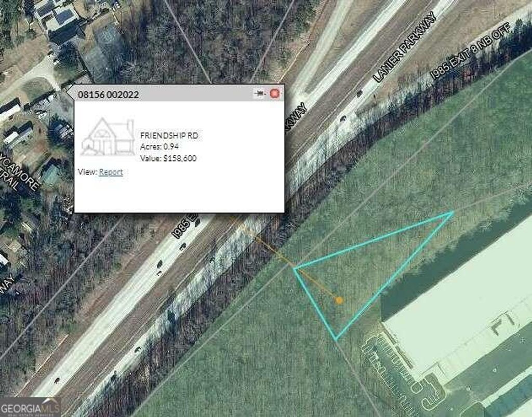Viewport: 532px width, 417px height.
Task: Click the Georgia MLS logo
Action: point(30,407)
